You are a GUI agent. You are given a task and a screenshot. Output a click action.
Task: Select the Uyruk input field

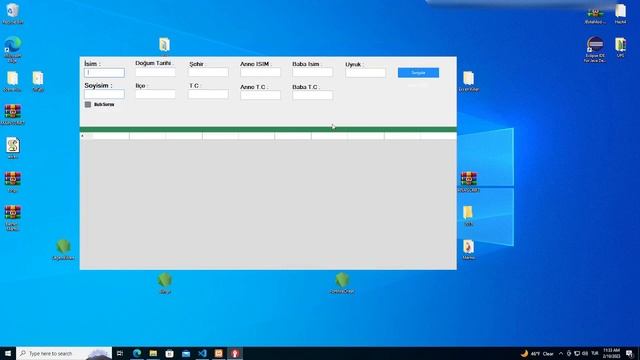coord(366,73)
